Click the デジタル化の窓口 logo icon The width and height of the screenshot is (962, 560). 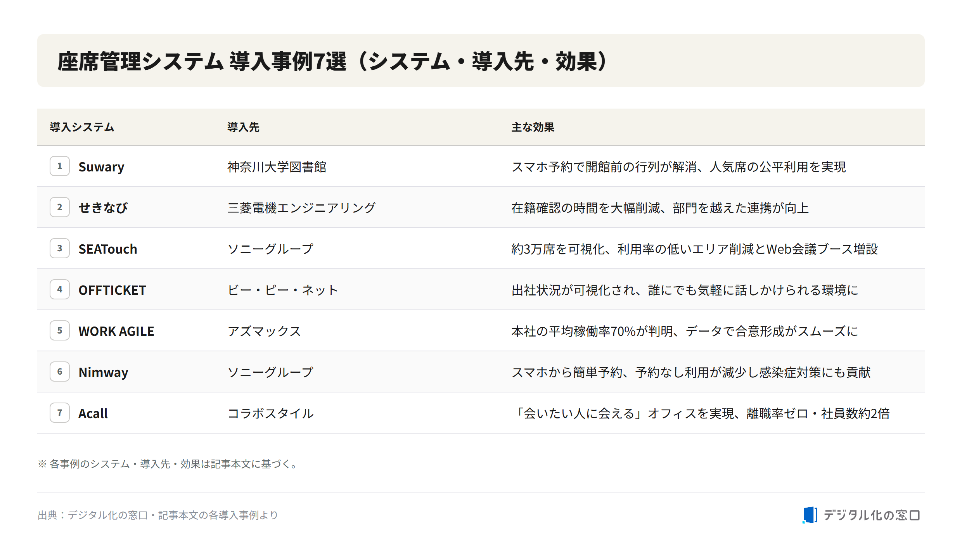pos(810,515)
